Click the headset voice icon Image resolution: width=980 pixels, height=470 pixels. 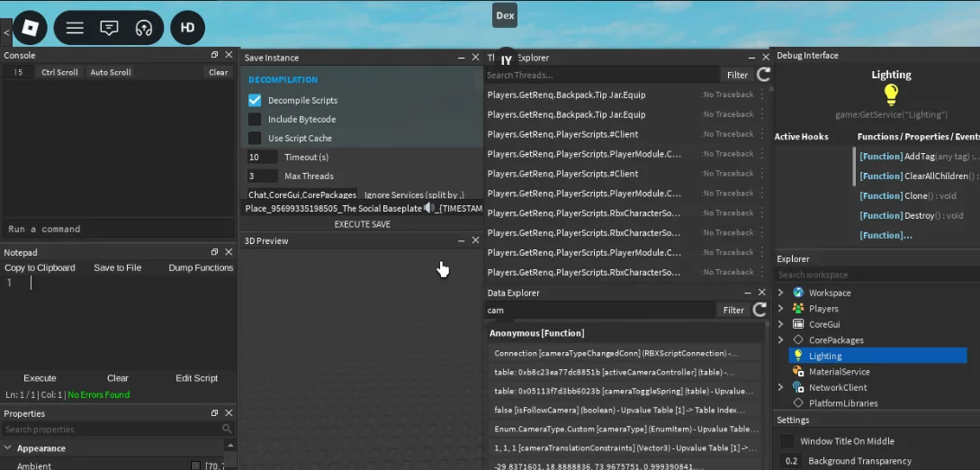(x=144, y=28)
